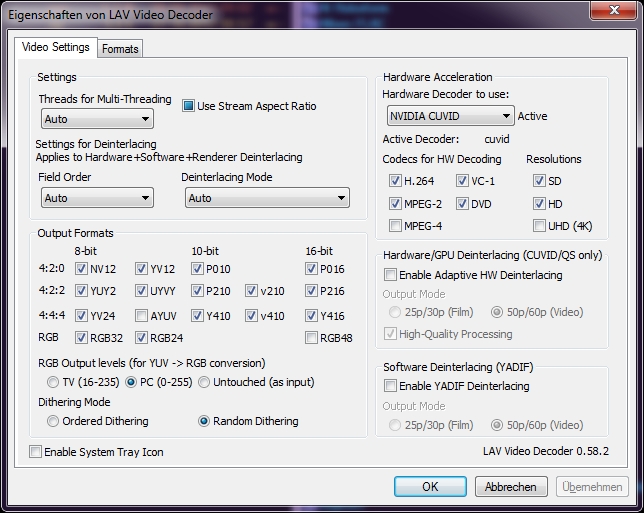The height and width of the screenshot is (513, 644).
Task: Uncheck YV24 output format
Action: tap(81, 316)
